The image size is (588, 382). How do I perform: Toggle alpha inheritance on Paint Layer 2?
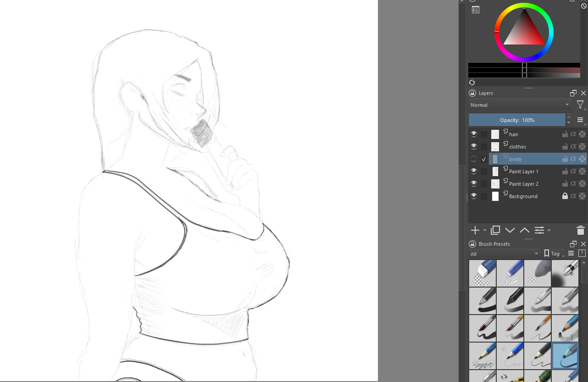click(573, 184)
